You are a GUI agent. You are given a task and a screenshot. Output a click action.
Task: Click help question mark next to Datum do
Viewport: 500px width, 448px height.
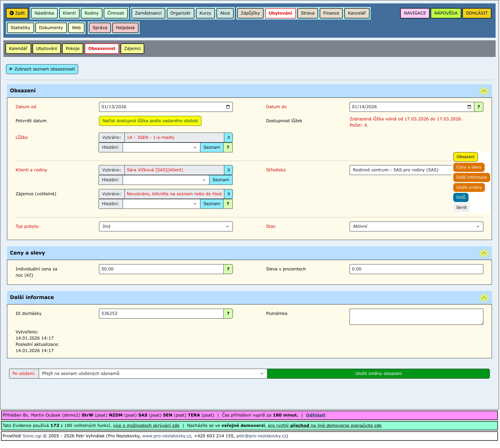click(479, 107)
